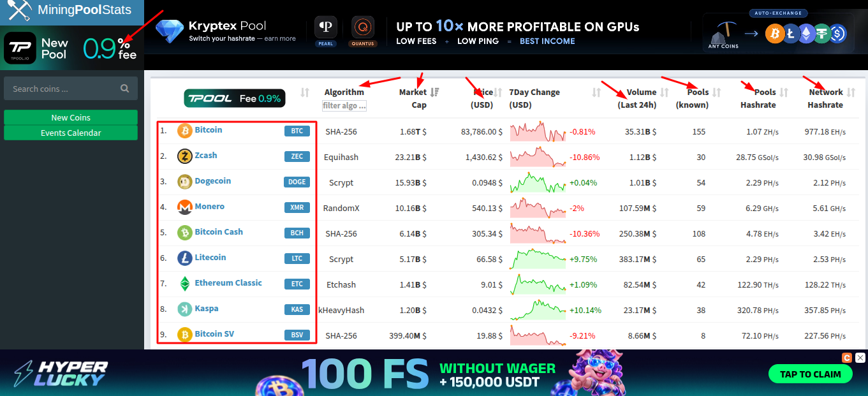Viewport: 868px width, 396px height.
Task: Sort by Network Hashrate using its arrows
Action: coord(851,92)
